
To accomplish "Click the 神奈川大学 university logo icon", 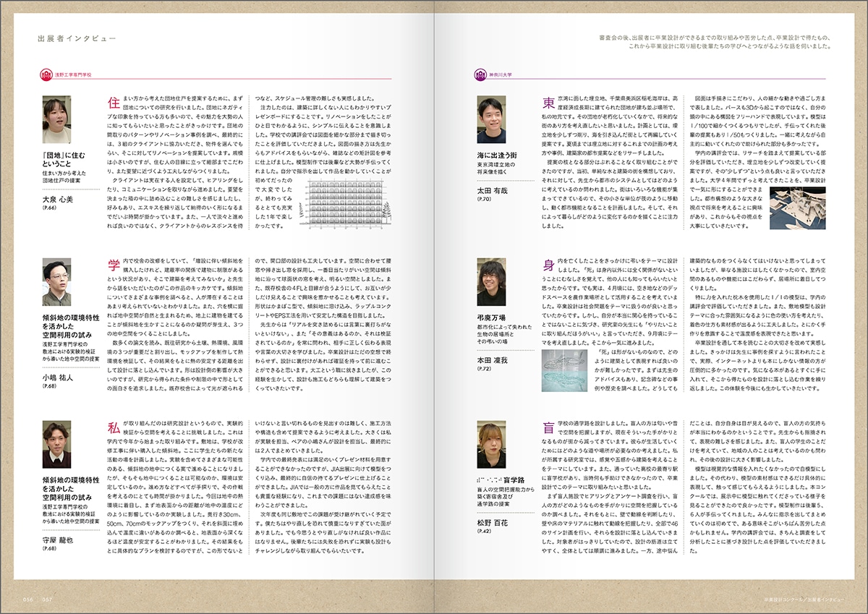I will click(x=480, y=74).
